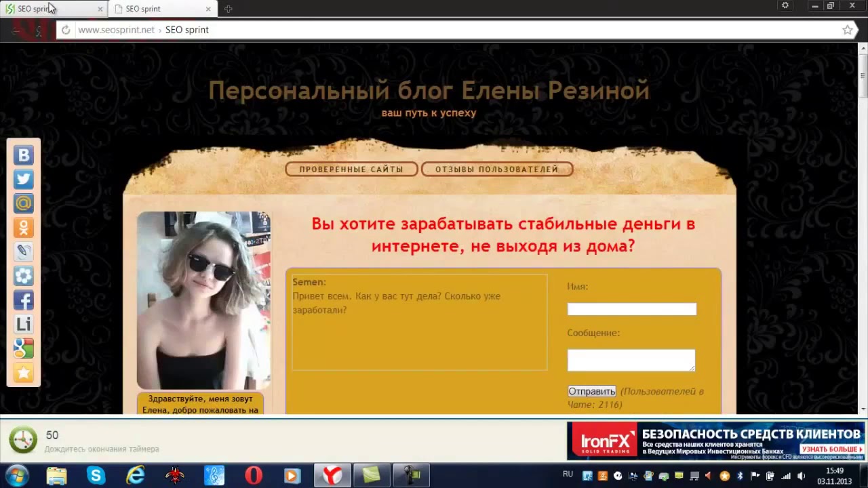
Task: Open ОТЗЫВЫ ПОЛЬЗОВАТЕЛЕЙ menu item
Action: (x=497, y=169)
